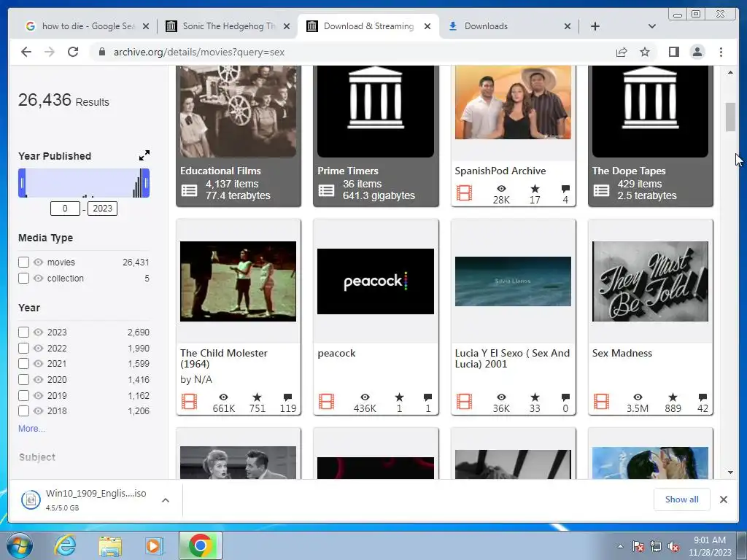Click the end year field showing 2023
This screenshot has width=747, height=560.
(102, 208)
